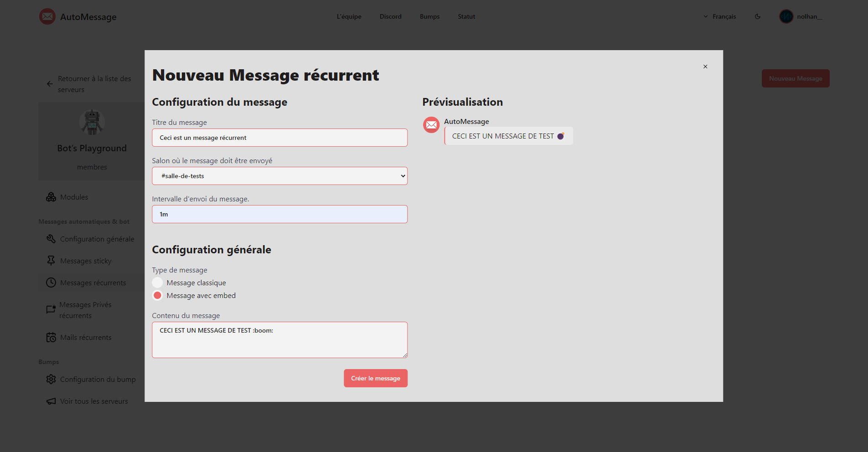The width and height of the screenshot is (868, 452).
Task: Click the Configuration générale wrench icon
Action: point(51,239)
